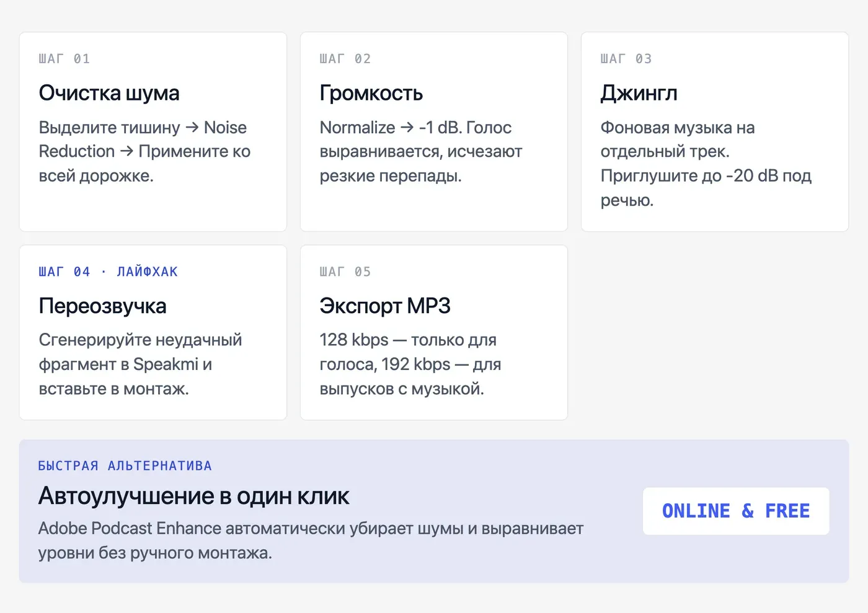Select the "ШАГ 01" step label
The height and width of the screenshot is (613, 868).
(x=64, y=59)
